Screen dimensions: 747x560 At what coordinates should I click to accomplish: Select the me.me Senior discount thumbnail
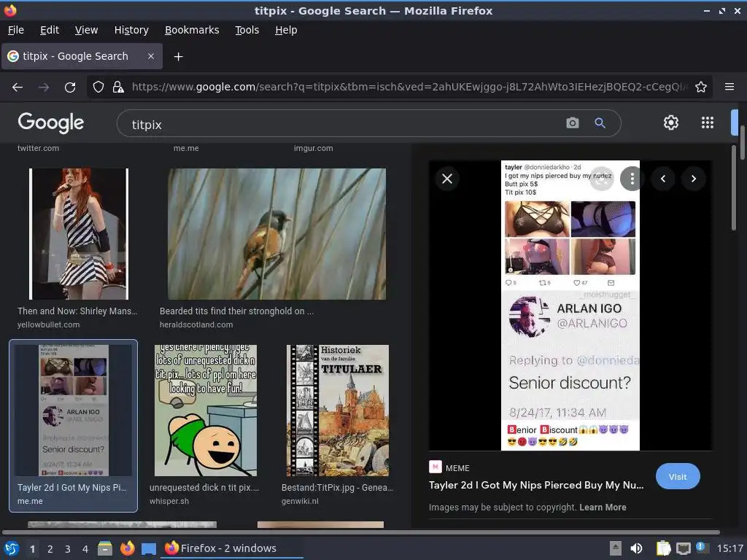74,411
